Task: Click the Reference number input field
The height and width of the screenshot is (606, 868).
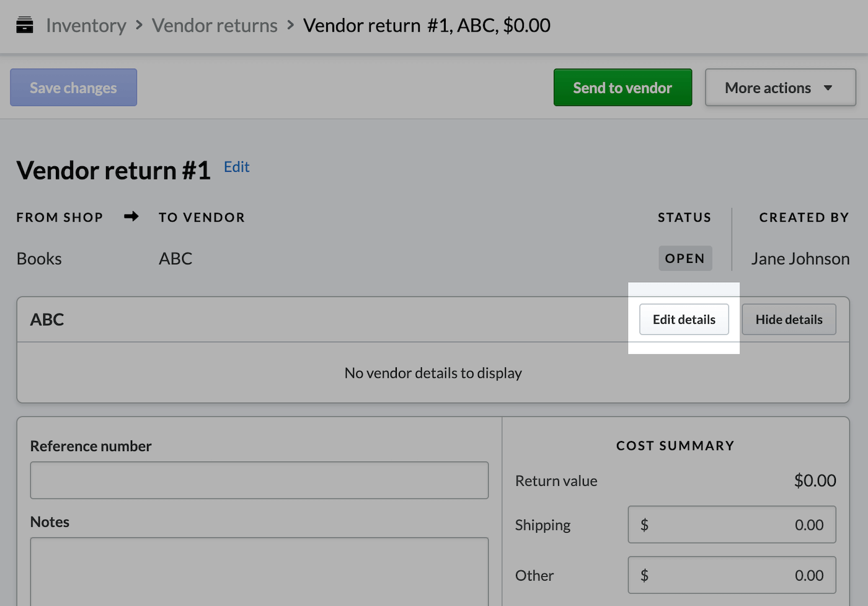Action: pyautogui.click(x=259, y=480)
